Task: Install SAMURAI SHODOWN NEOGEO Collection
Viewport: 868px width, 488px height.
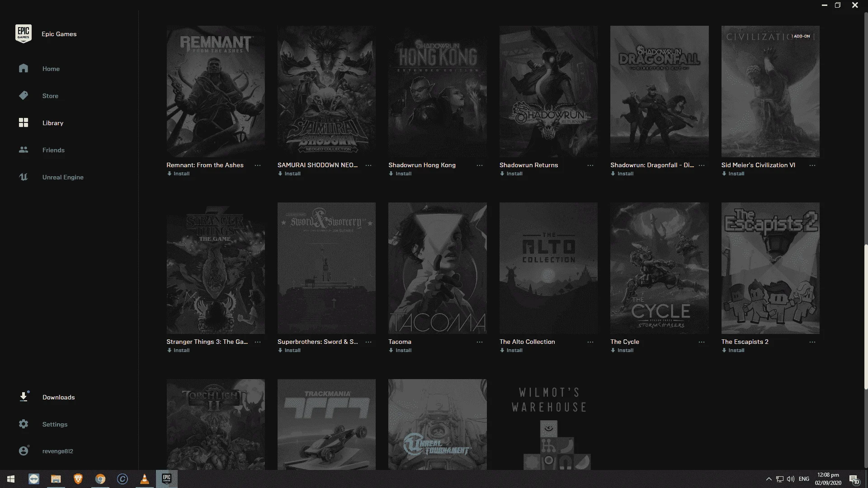Action: (x=289, y=174)
